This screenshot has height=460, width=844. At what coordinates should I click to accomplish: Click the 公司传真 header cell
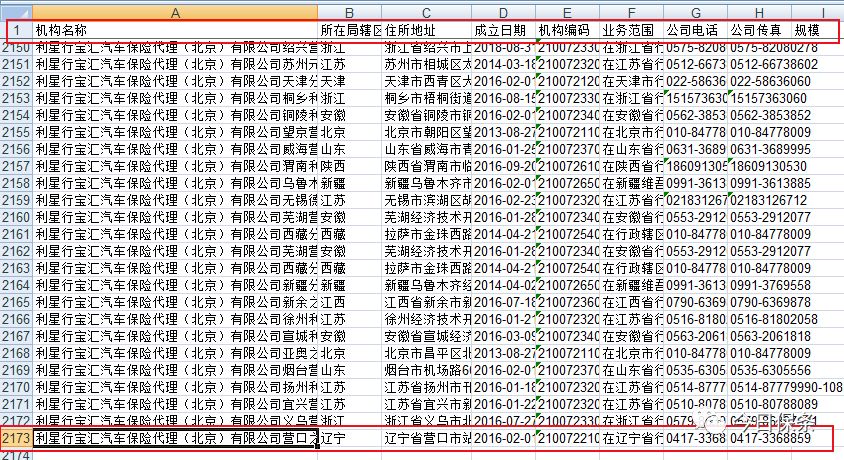759,30
